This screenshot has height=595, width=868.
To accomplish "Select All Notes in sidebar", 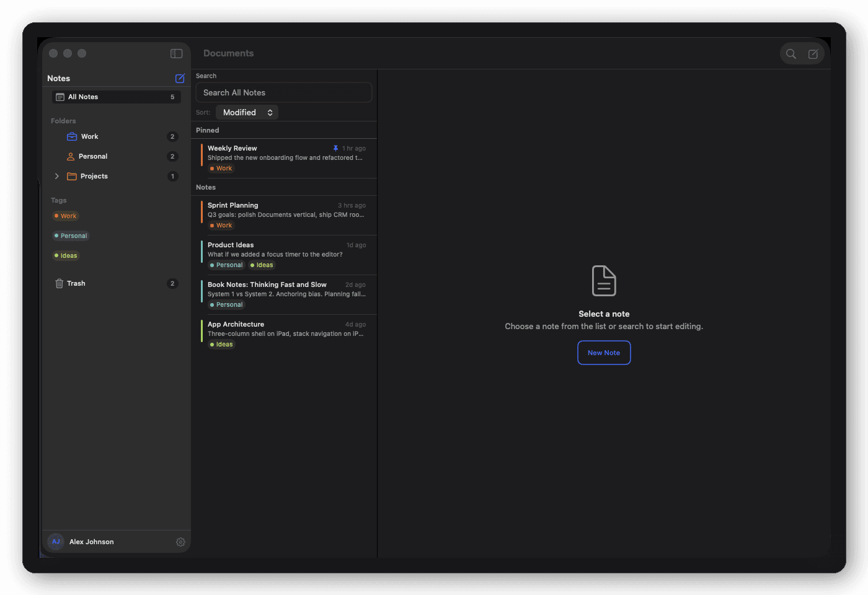I will tap(117, 97).
